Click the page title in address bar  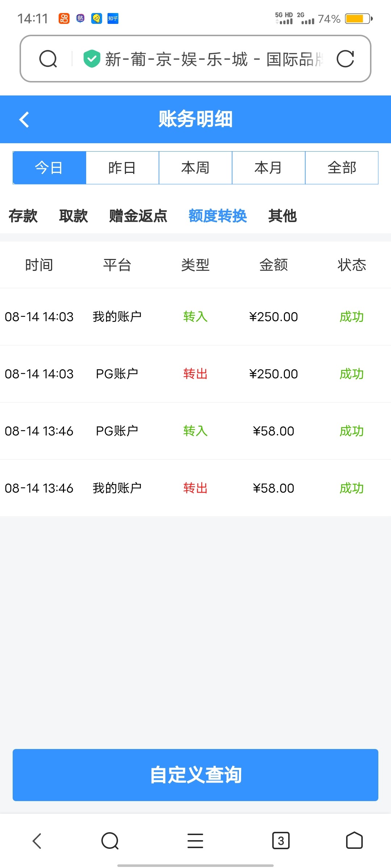[214, 59]
